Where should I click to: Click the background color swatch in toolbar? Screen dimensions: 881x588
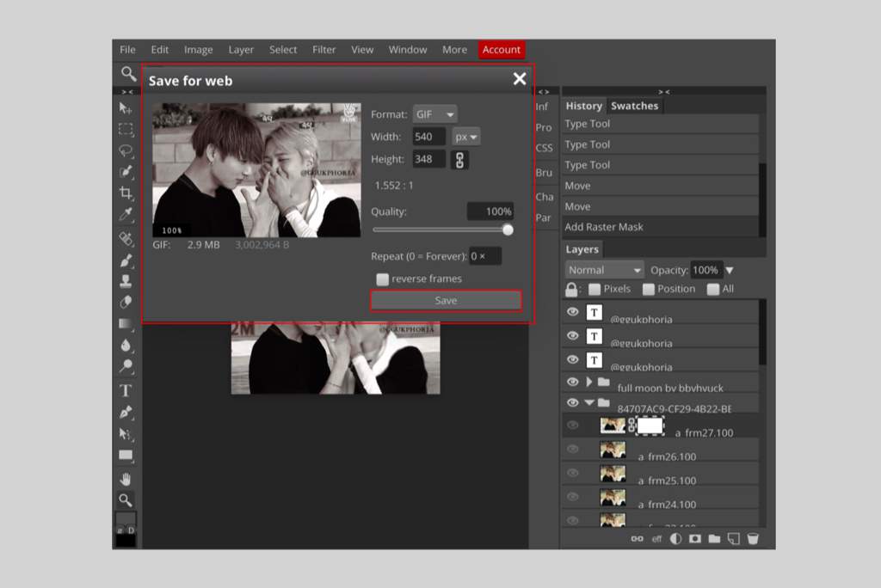pos(126,540)
